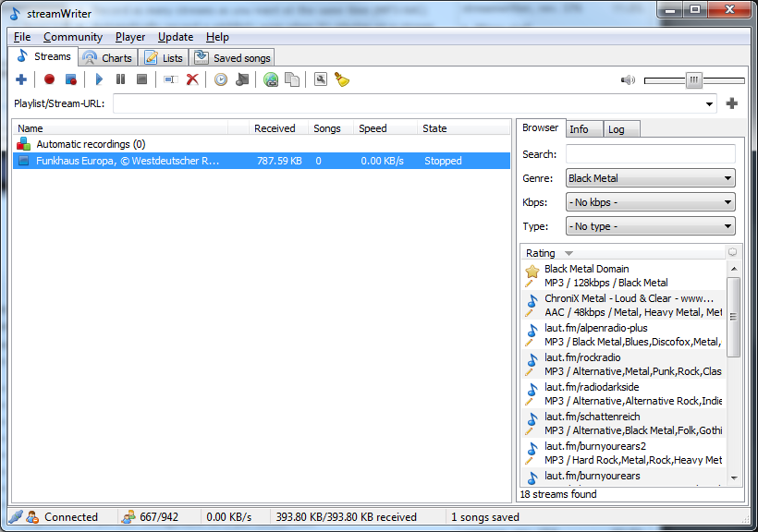The height and width of the screenshot is (532, 758).
Task: Click the small icon right of Rating header
Action: coord(732,252)
